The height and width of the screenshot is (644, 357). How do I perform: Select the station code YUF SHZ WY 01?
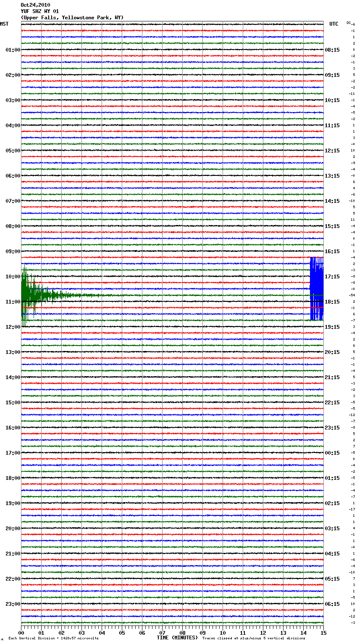[x=40, y=11]
